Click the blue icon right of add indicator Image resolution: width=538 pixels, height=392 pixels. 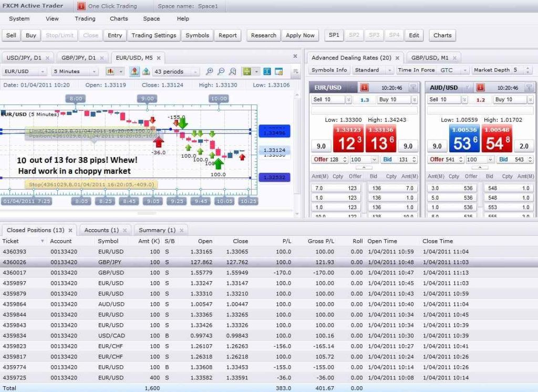pos(267,71)
